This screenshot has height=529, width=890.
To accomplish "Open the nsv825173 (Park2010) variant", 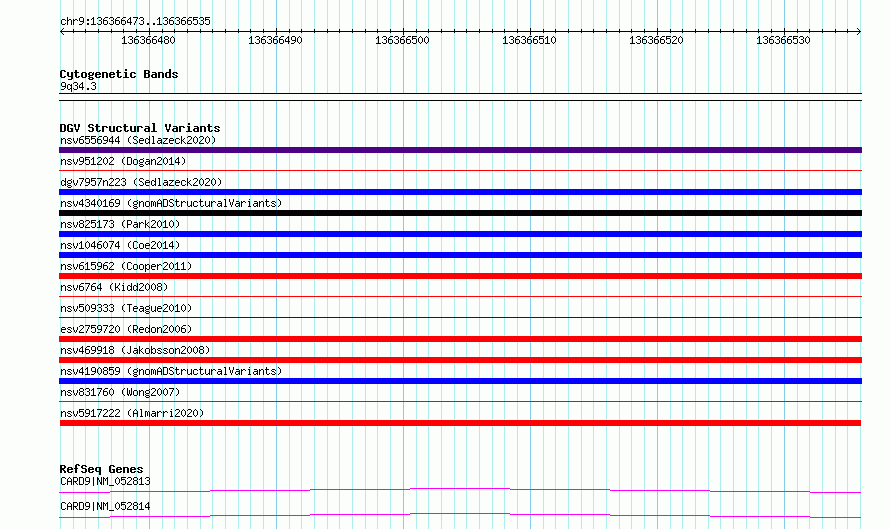I will coord(120,224).
